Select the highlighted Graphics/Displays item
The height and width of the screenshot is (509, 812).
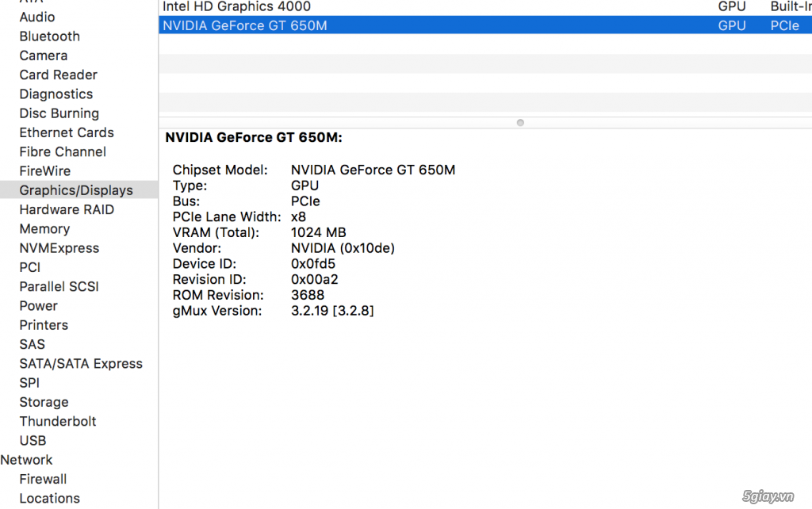pyautogui.click(x=76, y=190)
